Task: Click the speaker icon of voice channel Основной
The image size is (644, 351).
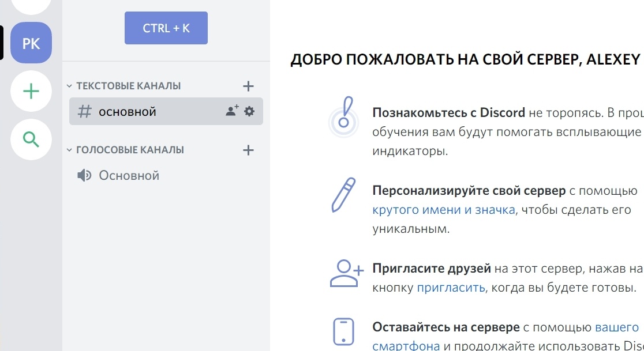Action: (x=84, y=175)
